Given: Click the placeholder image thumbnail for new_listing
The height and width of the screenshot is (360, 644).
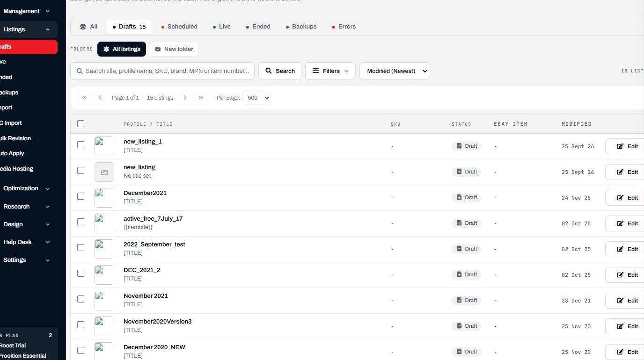Looking at the screenshot, I should point(104,172).
